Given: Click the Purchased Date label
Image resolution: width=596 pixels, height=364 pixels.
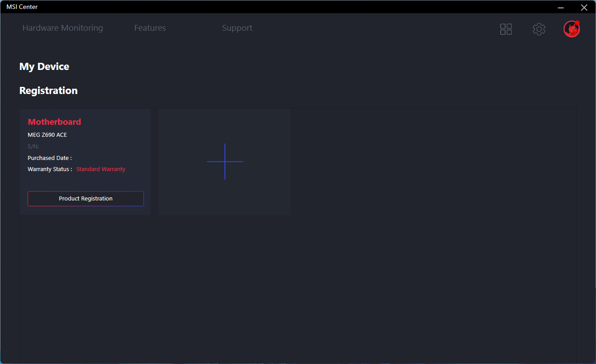Looking at the screenshot, I should 49,158.
